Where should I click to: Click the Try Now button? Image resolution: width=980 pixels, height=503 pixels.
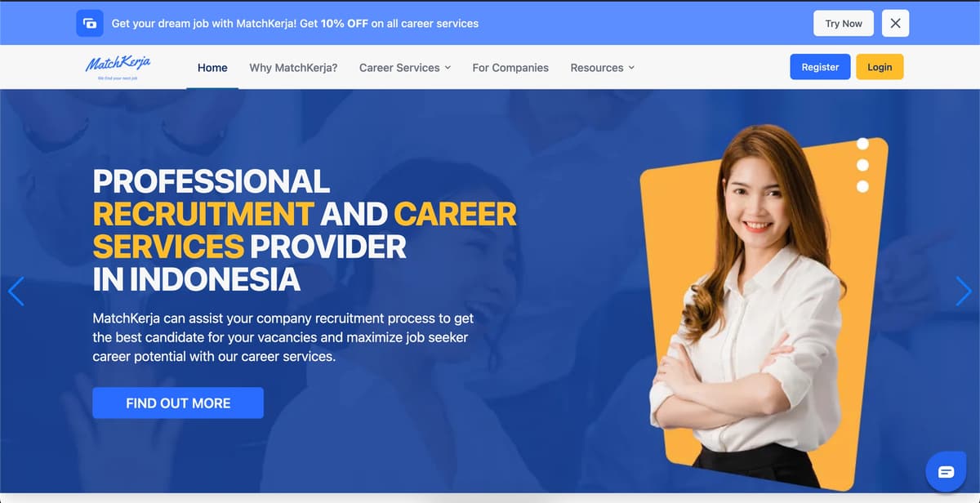point(844,23)
